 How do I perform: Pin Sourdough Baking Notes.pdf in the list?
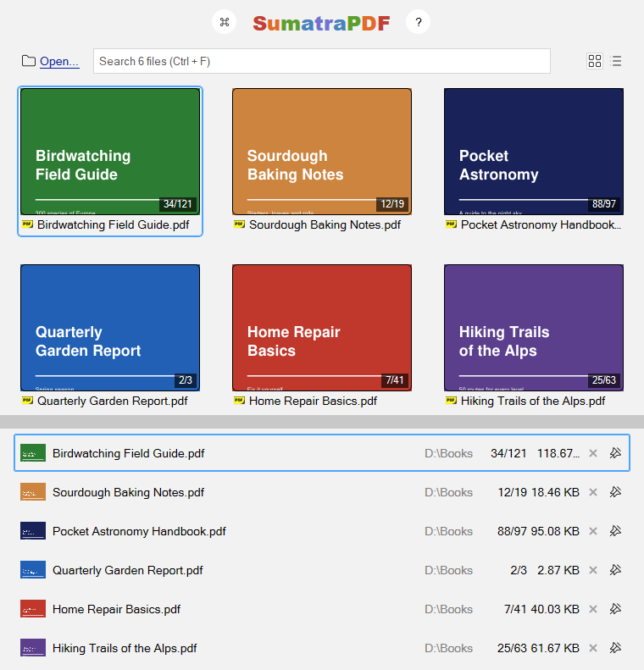point(615,492)
